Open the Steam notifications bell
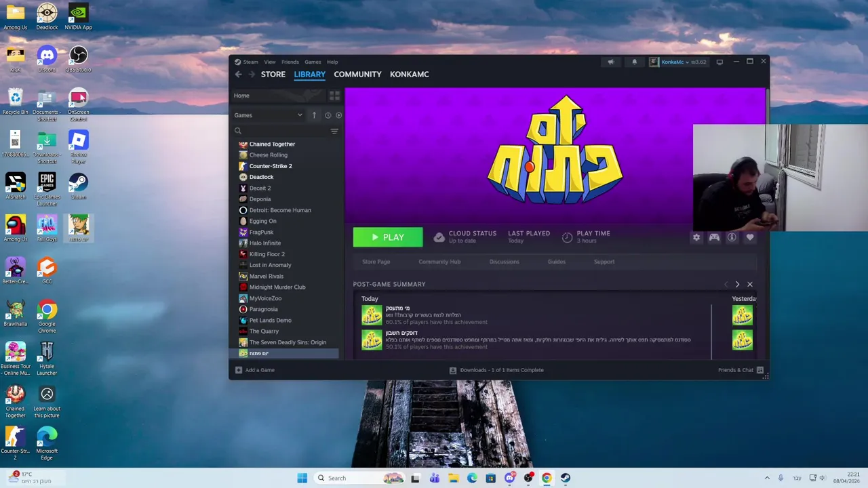This screenshot has width=868, height=488. 635,62
